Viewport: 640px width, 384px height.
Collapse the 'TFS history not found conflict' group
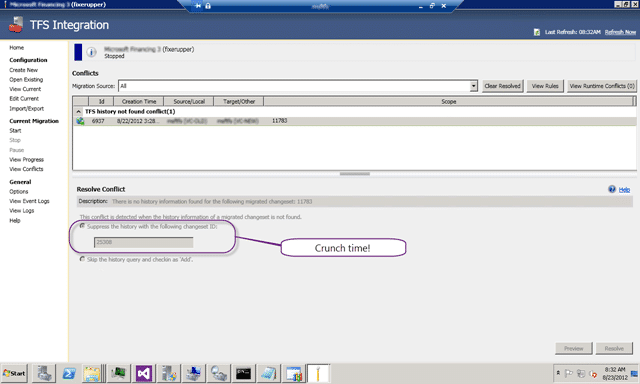(x=78, y=111)
